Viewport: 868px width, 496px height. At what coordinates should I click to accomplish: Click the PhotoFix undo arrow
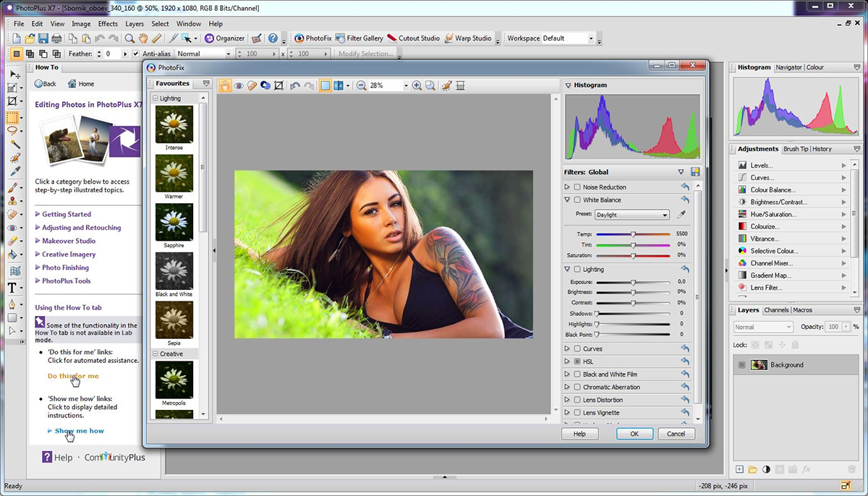point(295,85)
